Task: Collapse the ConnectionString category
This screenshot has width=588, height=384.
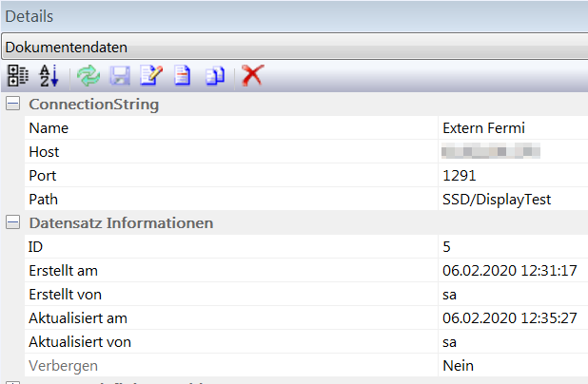Action: pyautogui.click(x=12, y=104)
